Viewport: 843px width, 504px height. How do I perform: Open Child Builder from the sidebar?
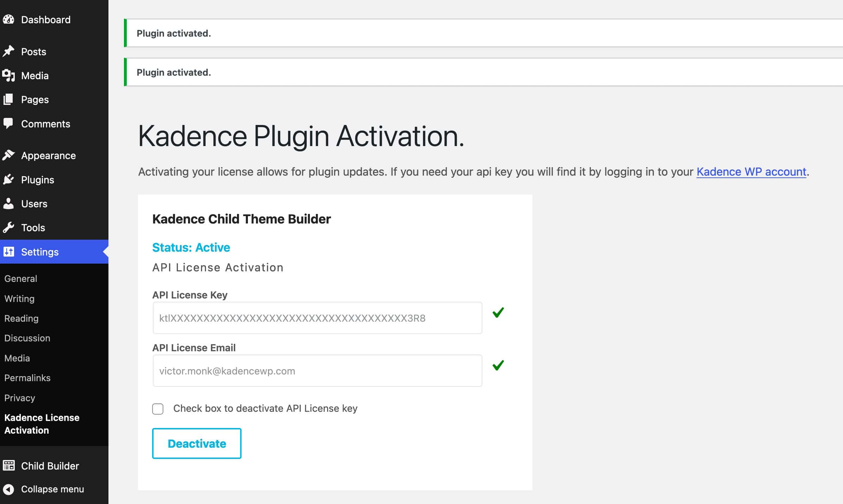[49, 466]
